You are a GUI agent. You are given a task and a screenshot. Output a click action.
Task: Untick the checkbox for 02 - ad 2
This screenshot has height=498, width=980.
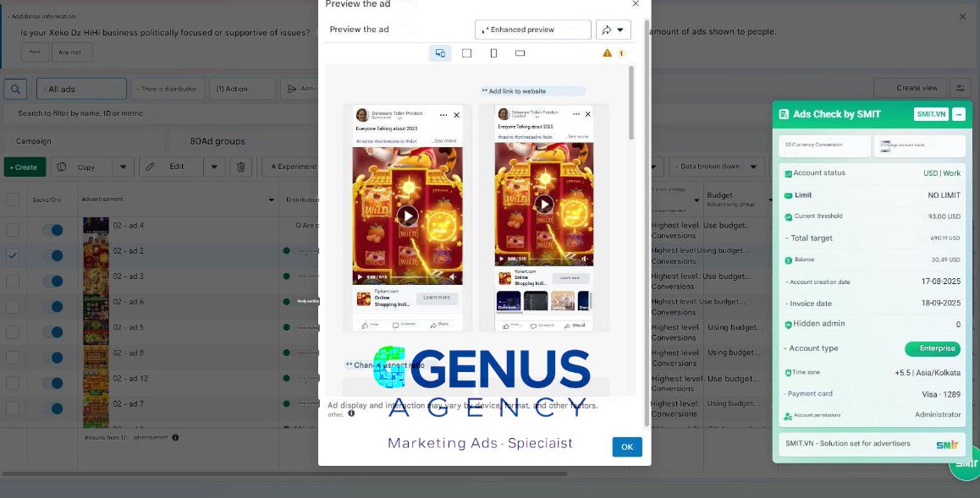[x=13, y=255]
